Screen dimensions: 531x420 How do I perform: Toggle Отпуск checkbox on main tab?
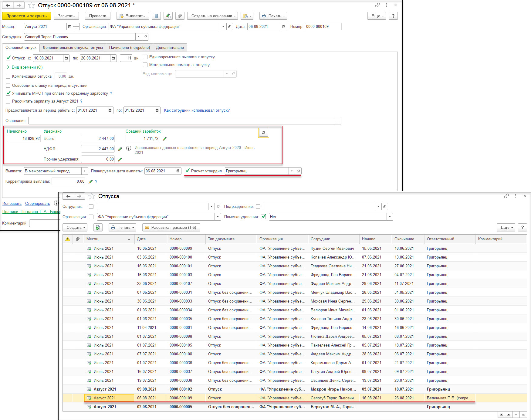[8, 58]
